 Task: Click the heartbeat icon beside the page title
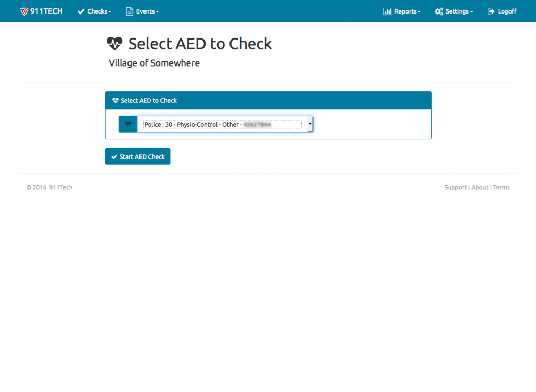click(114, 44)
